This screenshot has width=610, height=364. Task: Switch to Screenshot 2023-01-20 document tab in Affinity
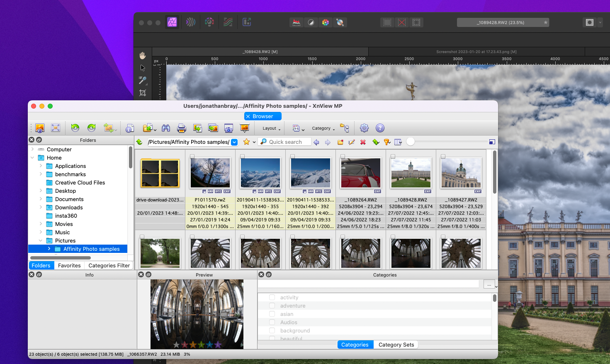click(476, 52)
